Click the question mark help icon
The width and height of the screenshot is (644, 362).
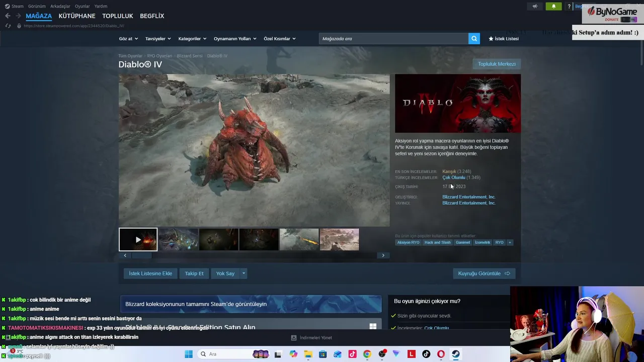[x=569, y=6]
